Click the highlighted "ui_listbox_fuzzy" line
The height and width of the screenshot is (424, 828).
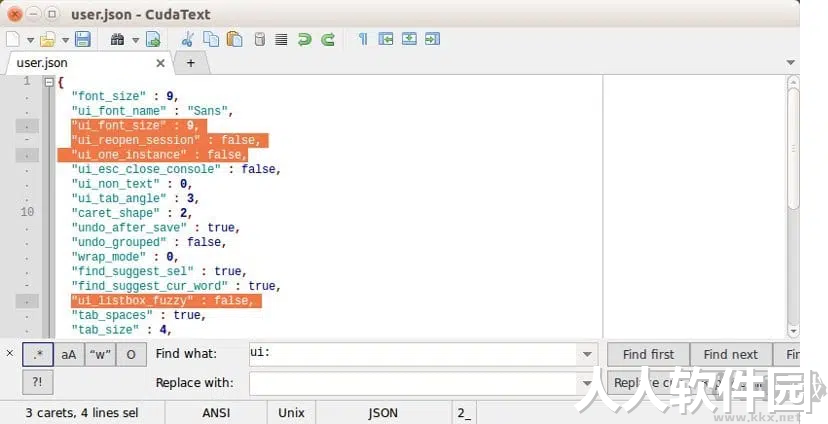point(166,300)
